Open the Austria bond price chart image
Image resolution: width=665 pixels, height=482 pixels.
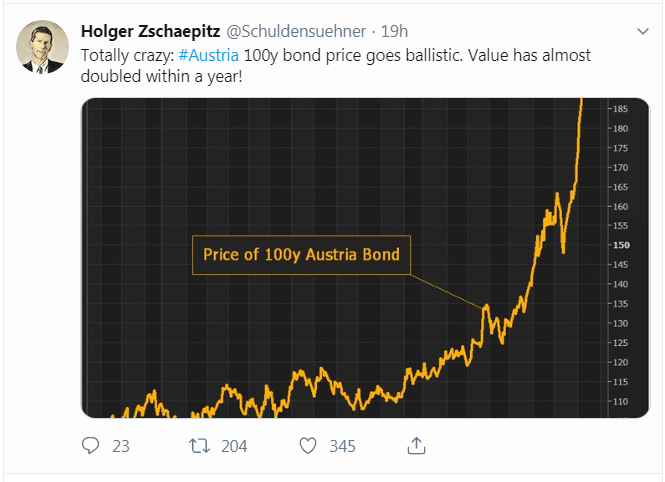pyautogui.click(x=365, y=258)
